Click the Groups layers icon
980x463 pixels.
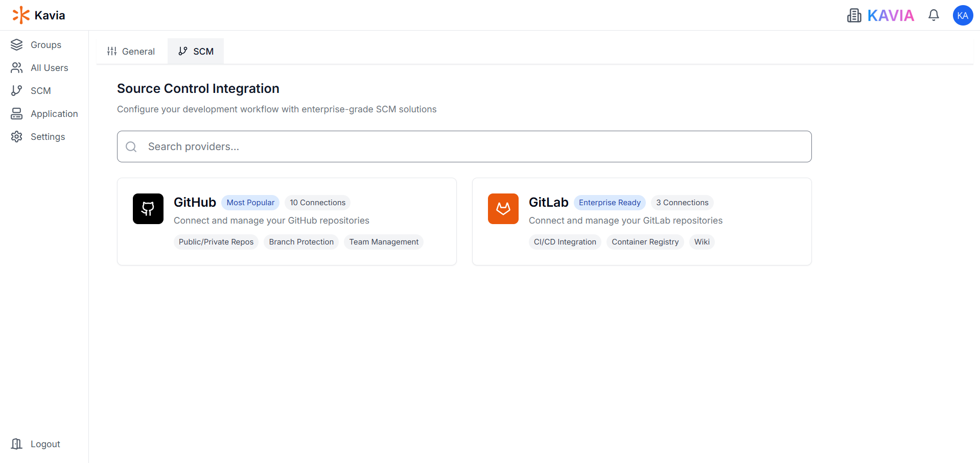(17, 45)
